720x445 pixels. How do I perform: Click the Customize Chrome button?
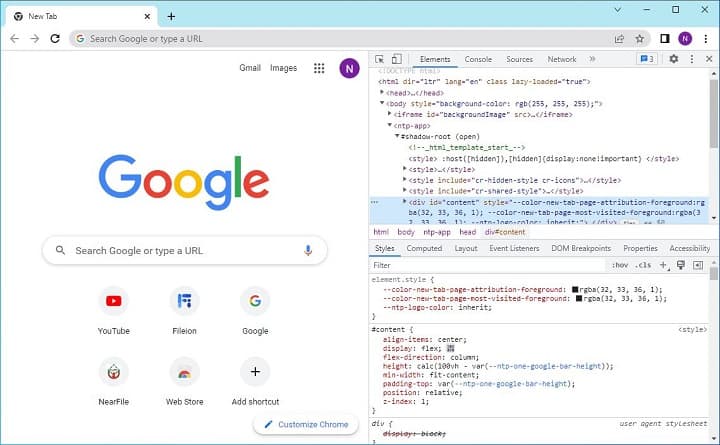(x=306, y=424)
